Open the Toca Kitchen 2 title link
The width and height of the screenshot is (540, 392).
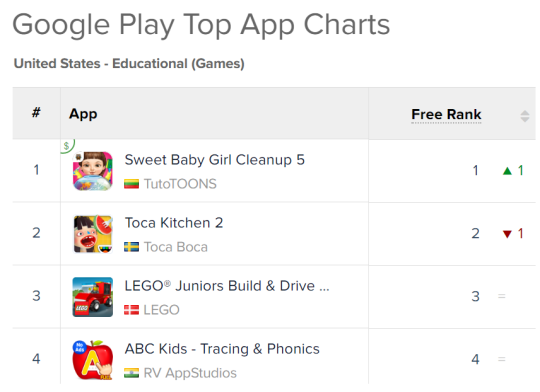pos(174,223)
